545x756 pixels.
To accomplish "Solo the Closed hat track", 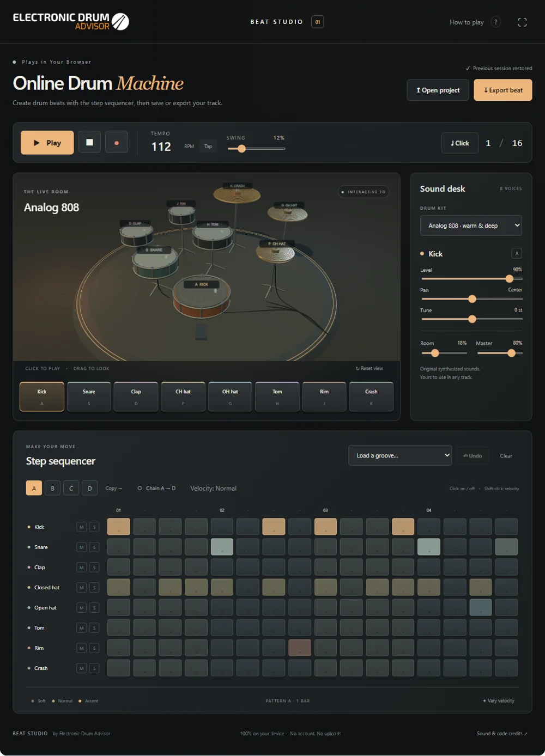I will (94, 587).
